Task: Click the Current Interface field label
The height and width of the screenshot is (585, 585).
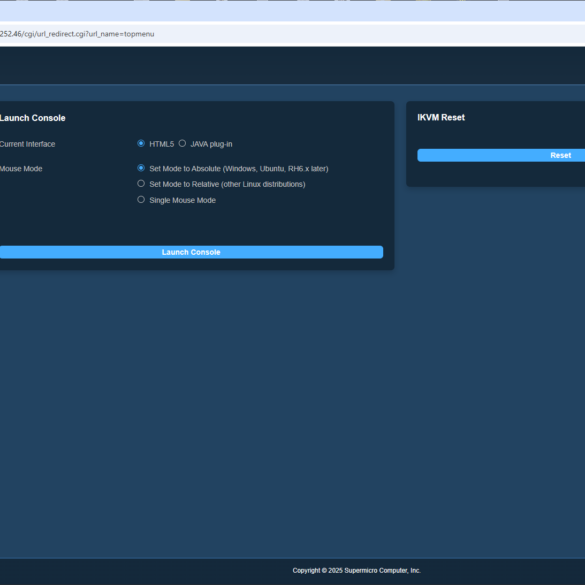Action: (x=28, y=144)
